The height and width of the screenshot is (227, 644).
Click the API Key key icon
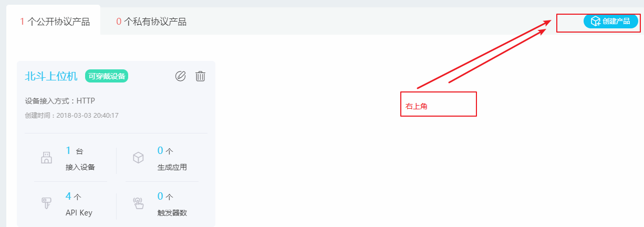point(46,203)
